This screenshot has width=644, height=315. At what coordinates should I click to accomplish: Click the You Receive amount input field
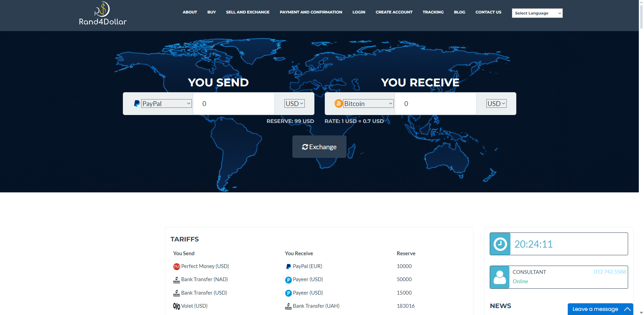pos(436,104)
